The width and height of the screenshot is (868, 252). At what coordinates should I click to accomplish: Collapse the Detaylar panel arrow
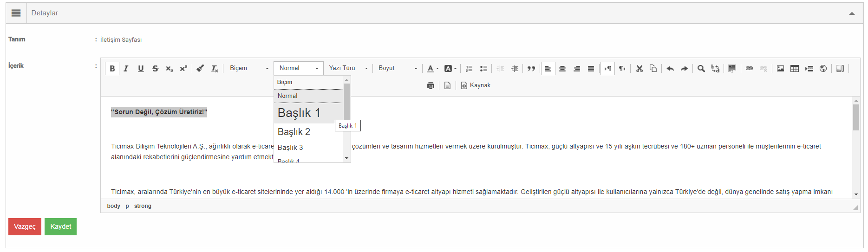point(852,13)
